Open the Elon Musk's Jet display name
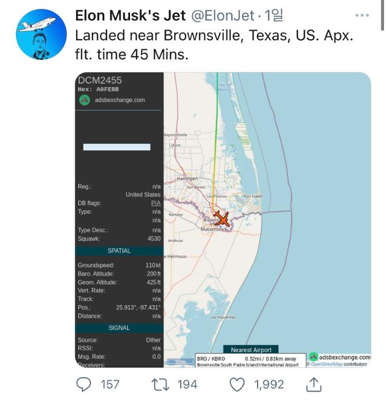The image size is (387, 400). click(130, 16)
